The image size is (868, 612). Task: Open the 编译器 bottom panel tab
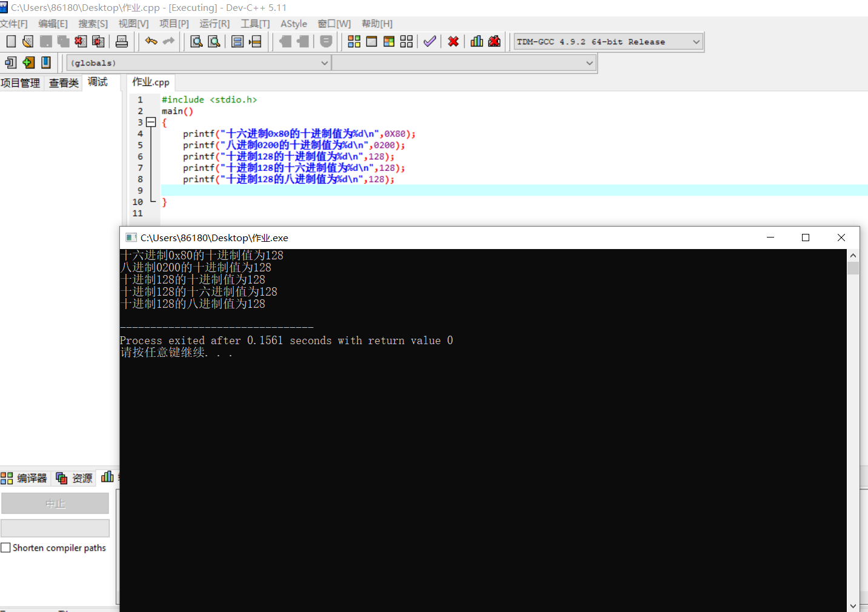[x=24, y=478]
